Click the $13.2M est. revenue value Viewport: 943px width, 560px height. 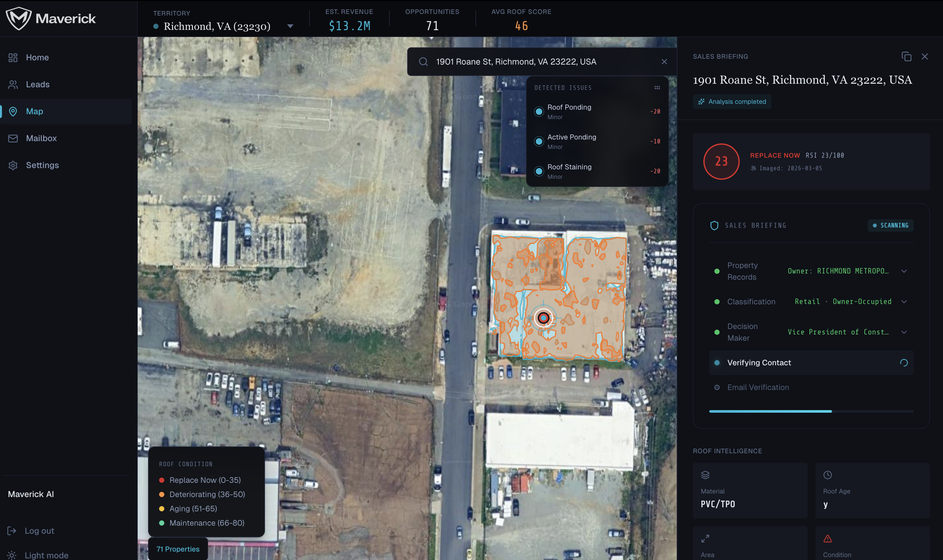tap(349, 26)
